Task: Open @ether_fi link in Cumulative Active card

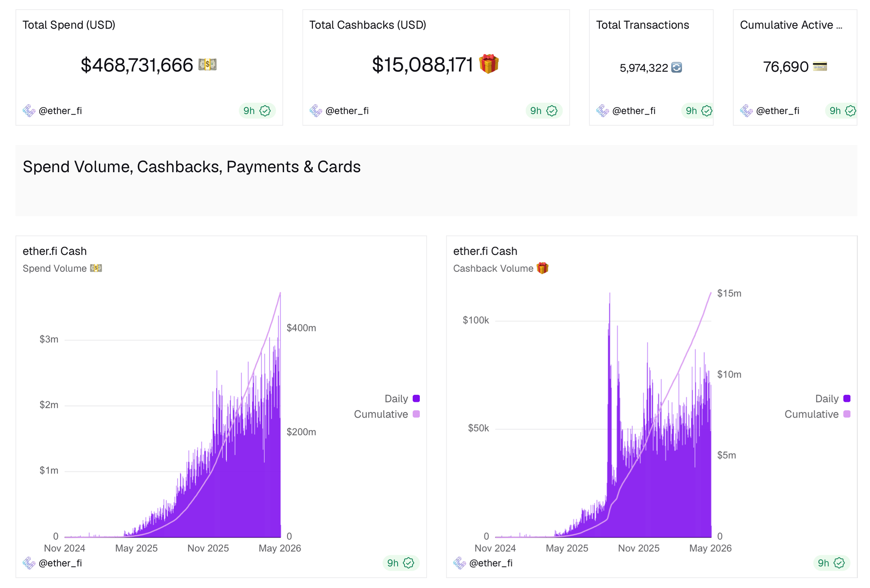Action: pos(777,111)
